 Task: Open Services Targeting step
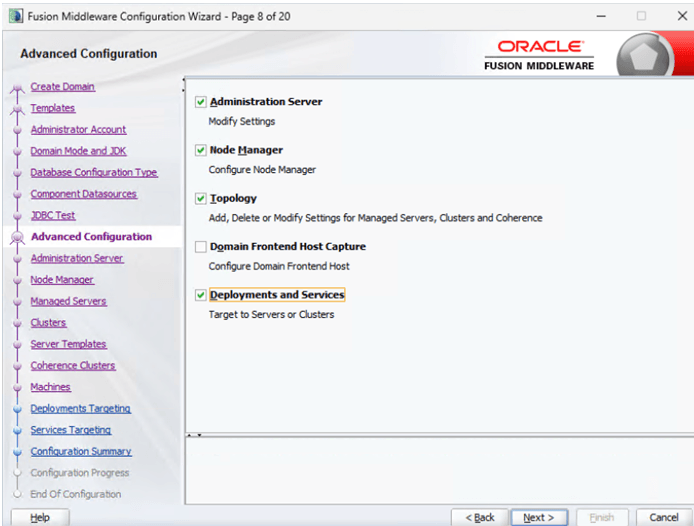coord(71,430)
